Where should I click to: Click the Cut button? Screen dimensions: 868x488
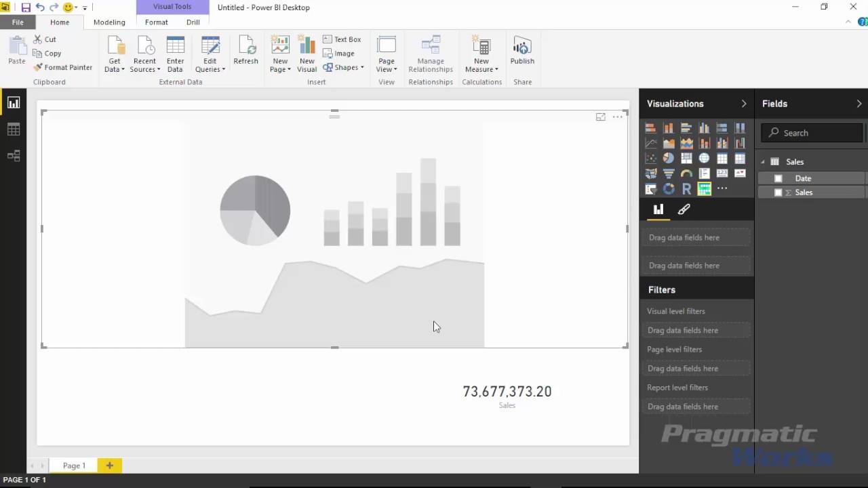[x=45, y=39]
